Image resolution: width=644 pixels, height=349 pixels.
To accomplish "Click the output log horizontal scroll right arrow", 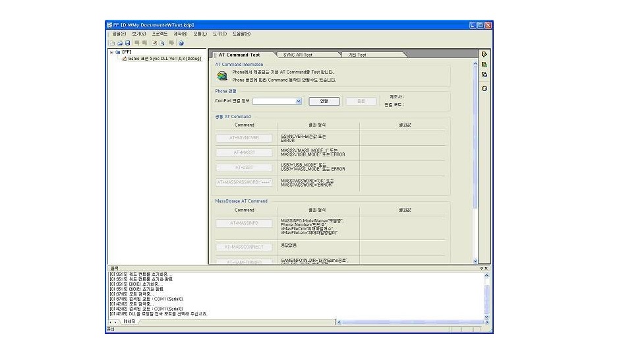I will 486,322.
